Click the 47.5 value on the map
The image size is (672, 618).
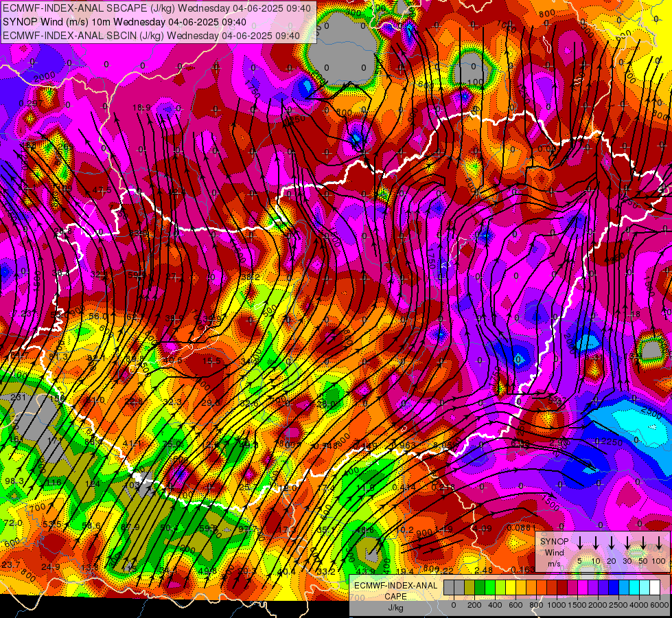point(102,190)
